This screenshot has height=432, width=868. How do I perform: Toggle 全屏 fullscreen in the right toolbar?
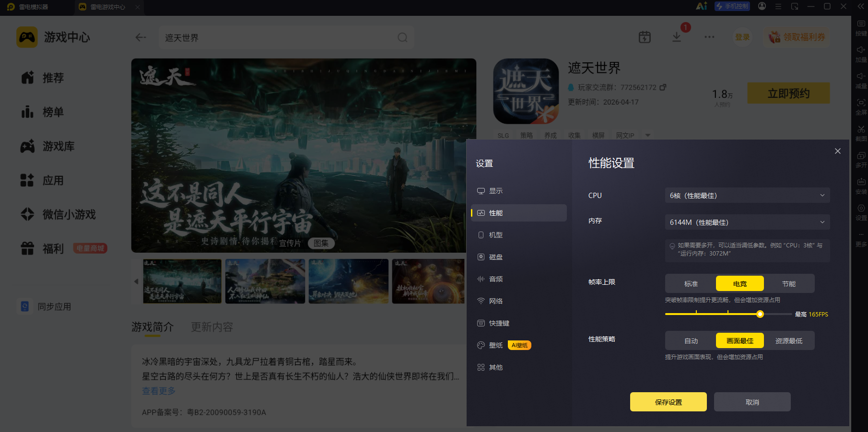[861, 107]
